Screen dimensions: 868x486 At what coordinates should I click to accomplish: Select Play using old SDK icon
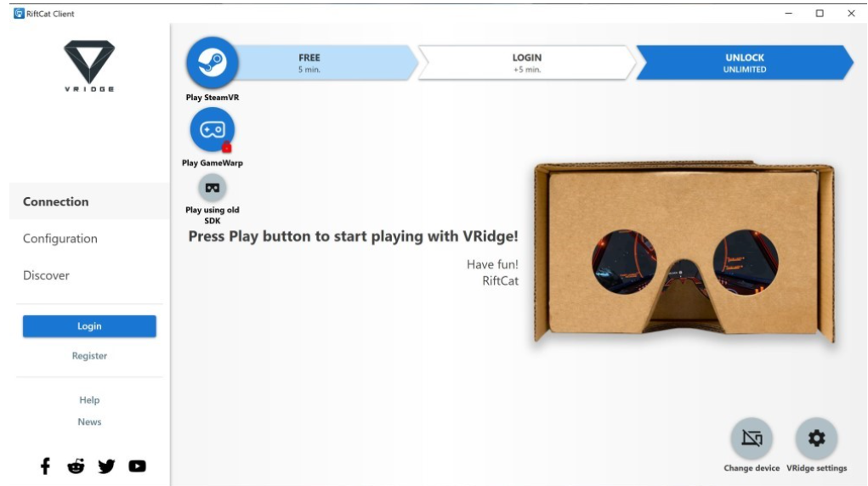tap(212, 188)
